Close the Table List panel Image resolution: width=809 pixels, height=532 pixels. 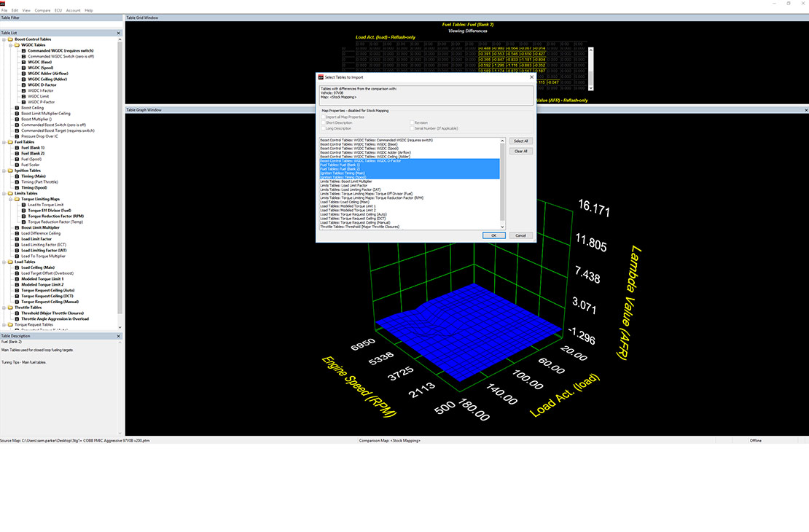(x=119, y=33)
